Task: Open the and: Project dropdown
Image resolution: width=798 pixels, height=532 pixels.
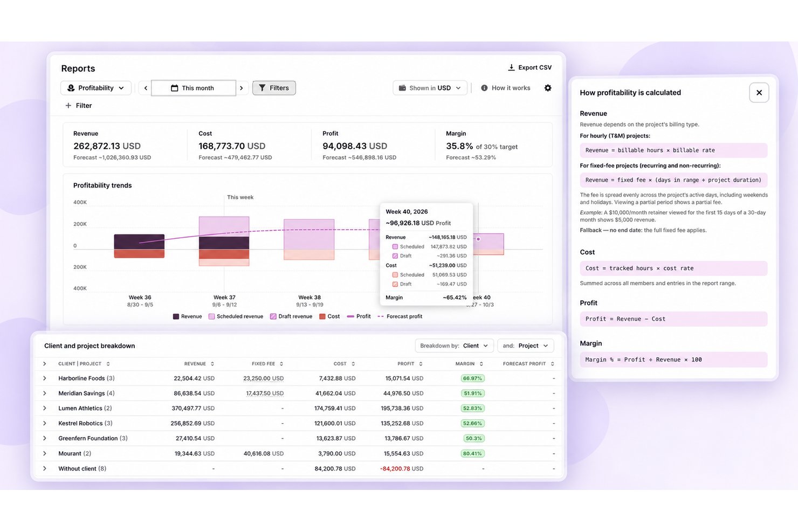Action: click(526, 346)
